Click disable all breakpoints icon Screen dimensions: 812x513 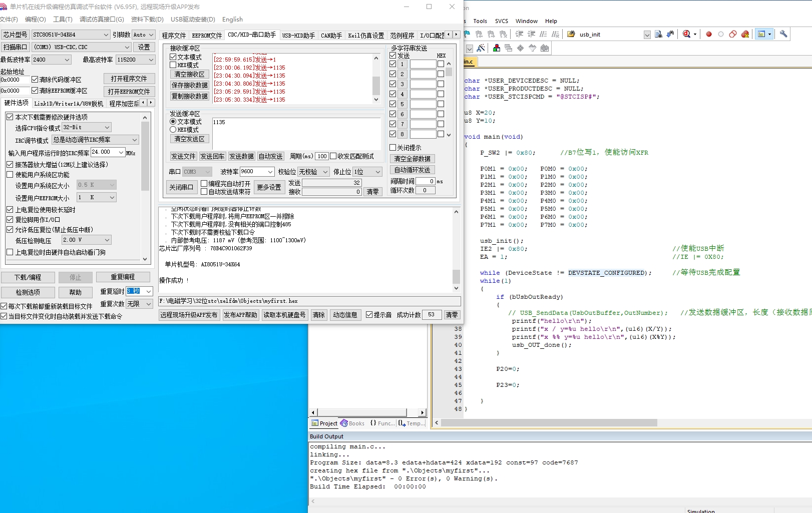(x=733, y=34)
